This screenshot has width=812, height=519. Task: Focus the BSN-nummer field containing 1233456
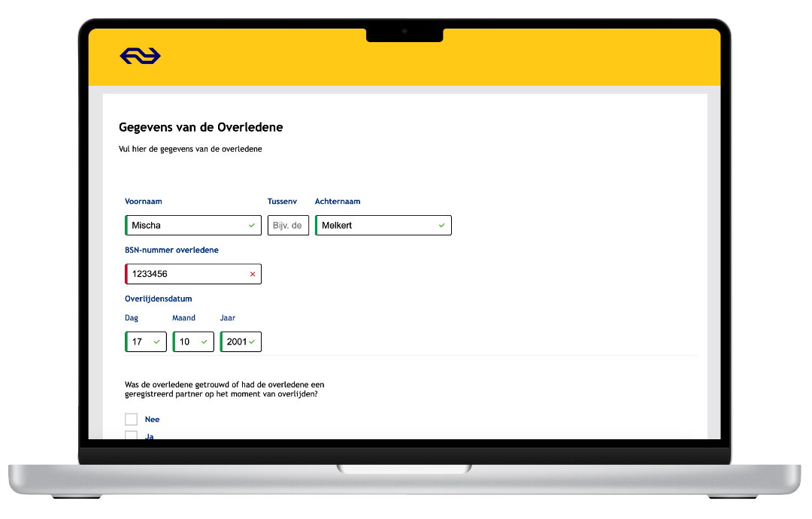click(x=193, y=274)
